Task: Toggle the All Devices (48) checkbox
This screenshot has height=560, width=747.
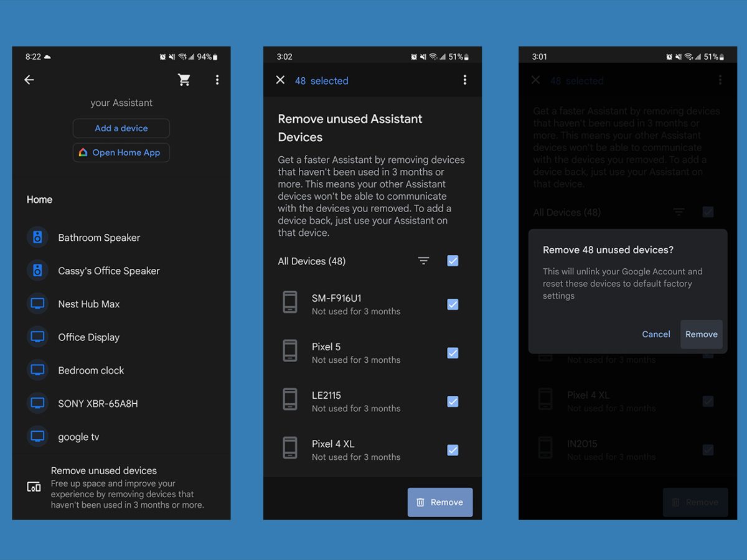Action: (x=453, y=261)
